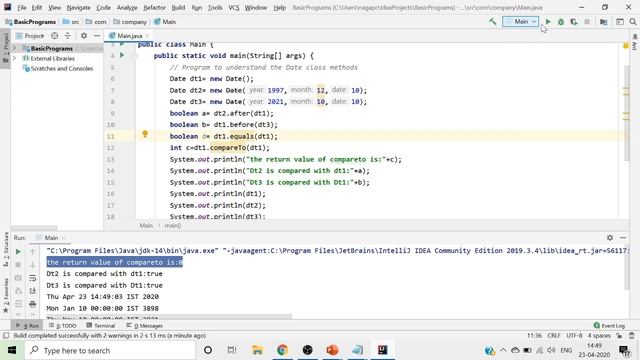Minimize the Run panel with hide icon
640x360 pixels.
pyautogui.click(x=623, y=238)
